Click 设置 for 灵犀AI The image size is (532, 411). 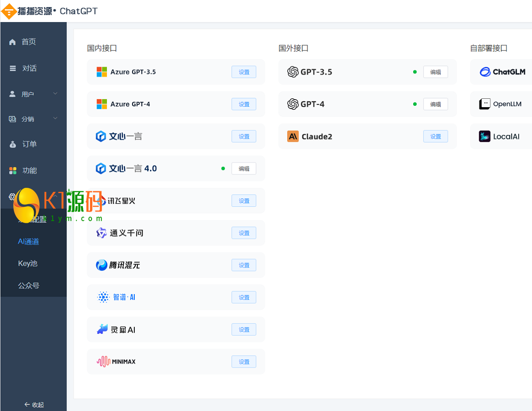tap(244, 330)
